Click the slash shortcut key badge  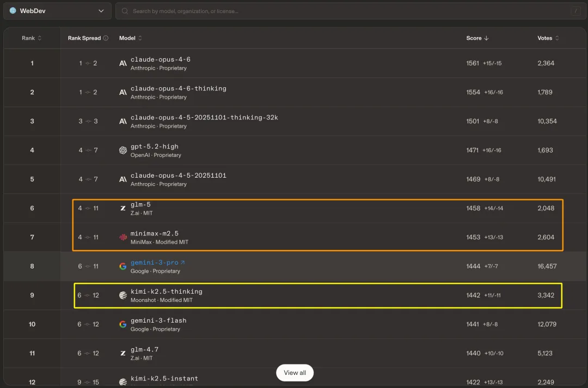[x=575, y=11]
